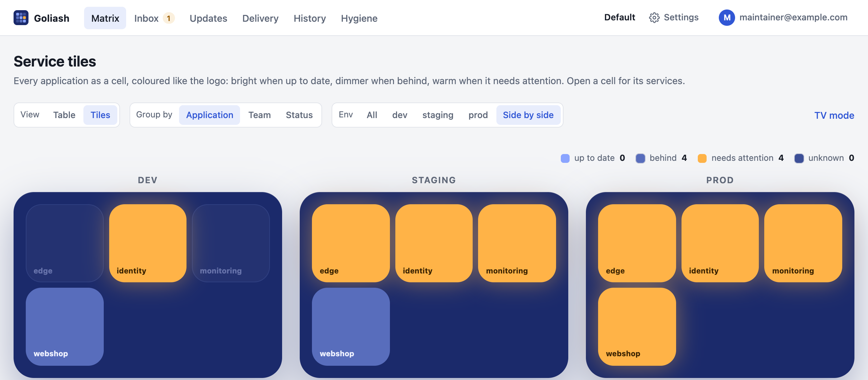Click the user avatar M icon

point(727,18)
